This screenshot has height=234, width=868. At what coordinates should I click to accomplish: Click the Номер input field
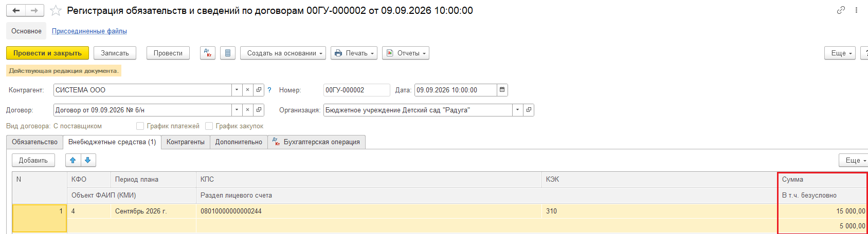(356, 90)
